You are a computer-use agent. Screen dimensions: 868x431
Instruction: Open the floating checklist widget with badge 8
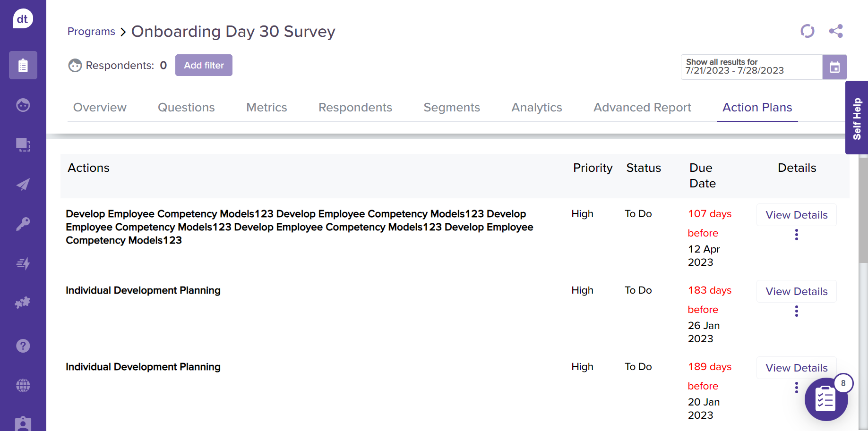[x=826, y=400]
